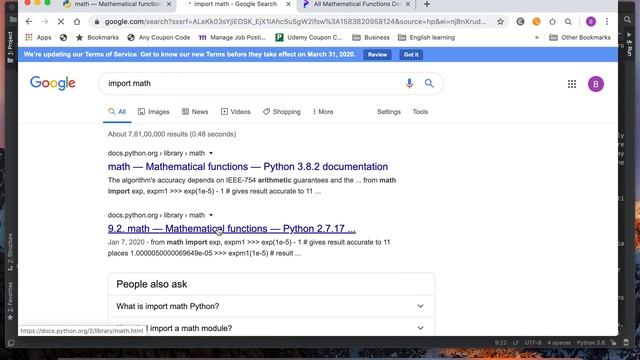
Task: Open the Google account avatar B
Action: click(596, 84)
